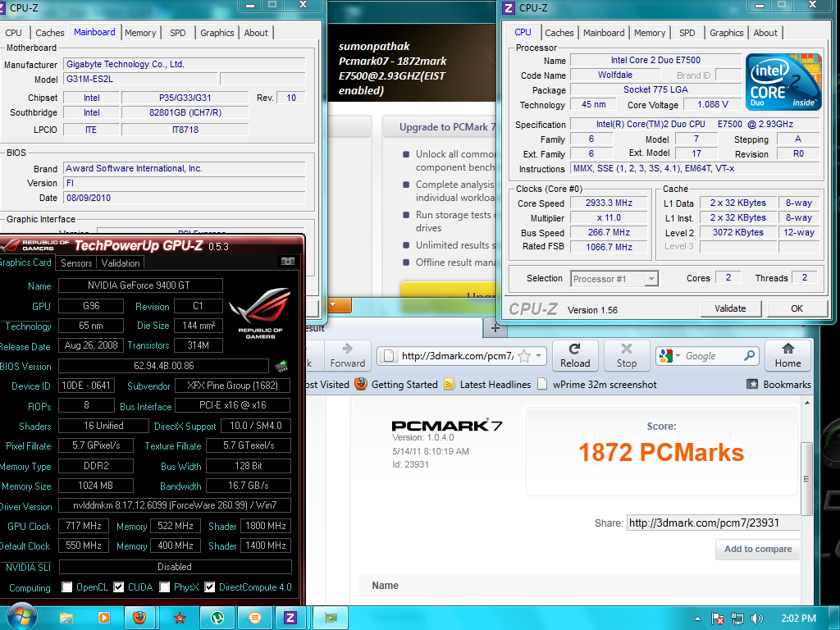
Task: Open Memory tab in left CPU-Z window
Action: coord(139,33)
